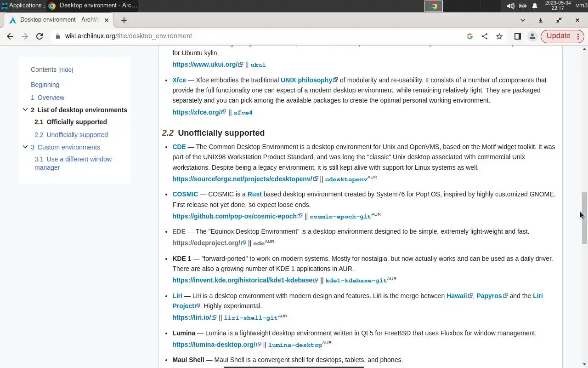
Task: Open the xfce4 package link
Action: [x=243, y=113]
